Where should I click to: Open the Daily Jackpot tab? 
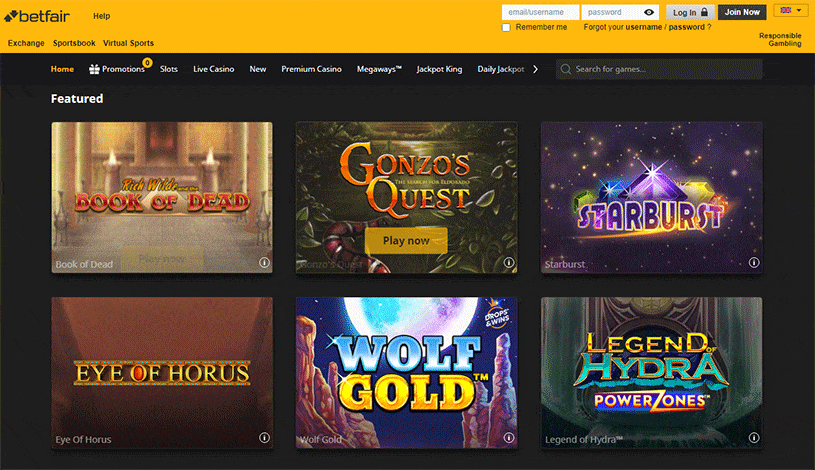(501, 69)
